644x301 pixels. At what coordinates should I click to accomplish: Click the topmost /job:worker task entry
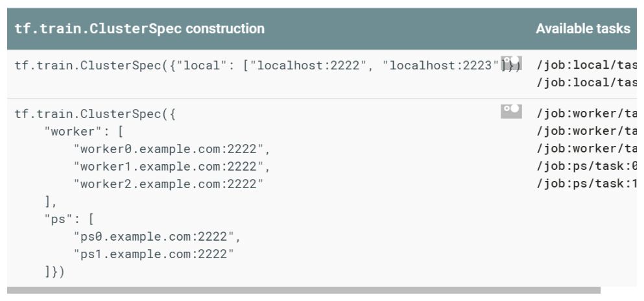click(586, 114)
